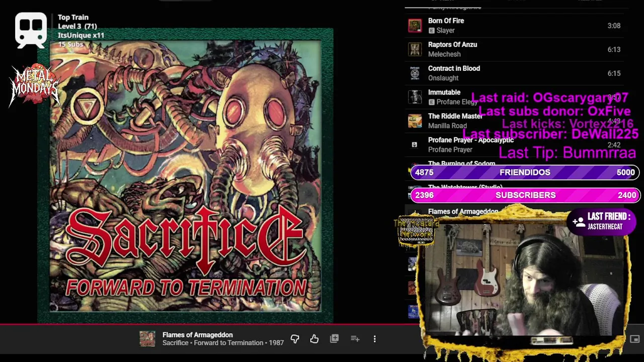Open the Melechesh artist name
This screenshot has width=644, height=362.
444,54
